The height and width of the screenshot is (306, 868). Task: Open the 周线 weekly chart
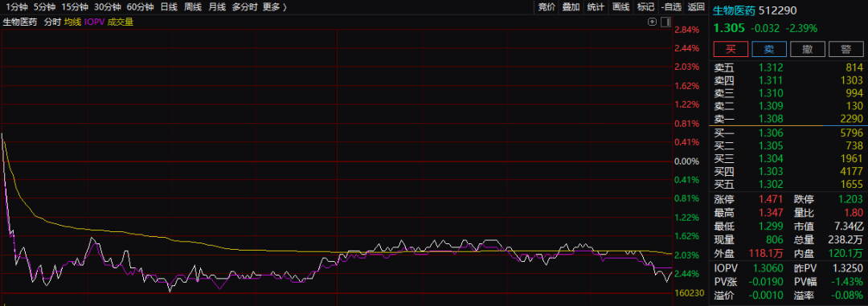click(x=193, y=7)
